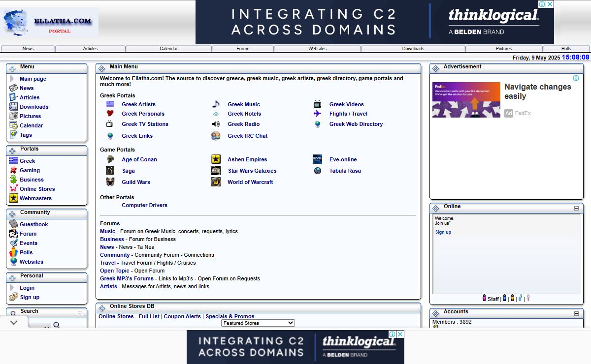Image resolution: width=591 pixels, height=364 pixels.
Task: Collapse the Search panel with its minus button
Action: click(x=80, y=313)
